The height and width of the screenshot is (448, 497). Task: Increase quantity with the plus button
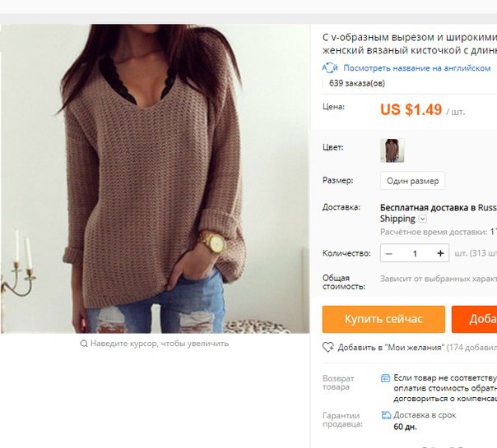[x=440, y=253]
